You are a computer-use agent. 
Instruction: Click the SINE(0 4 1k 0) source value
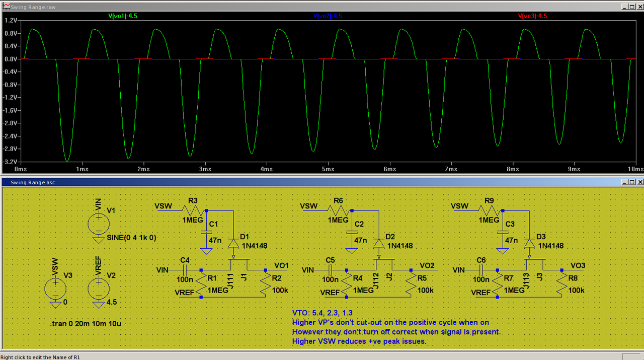(132, 238)
